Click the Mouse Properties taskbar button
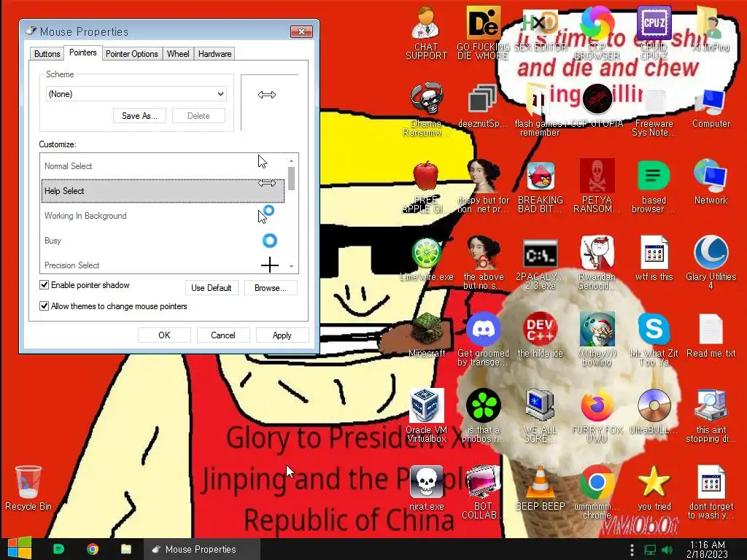This screenshot has width=747, height=560. pyautogui.click(x=201, y=549)
